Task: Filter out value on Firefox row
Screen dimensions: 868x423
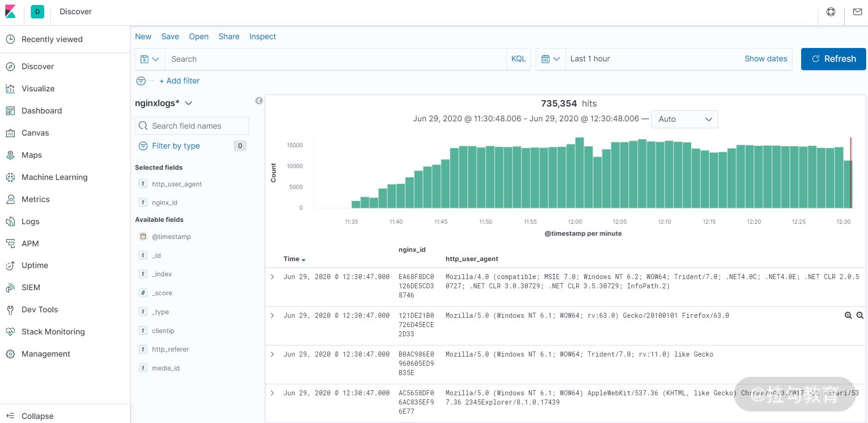Action: pos(860,316)
